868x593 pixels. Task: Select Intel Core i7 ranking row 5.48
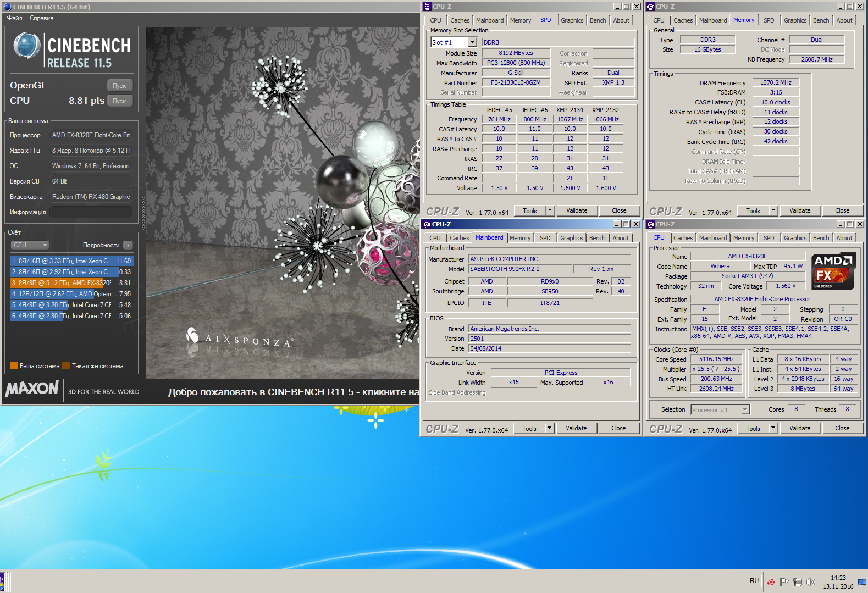click(x=71, y=305)
